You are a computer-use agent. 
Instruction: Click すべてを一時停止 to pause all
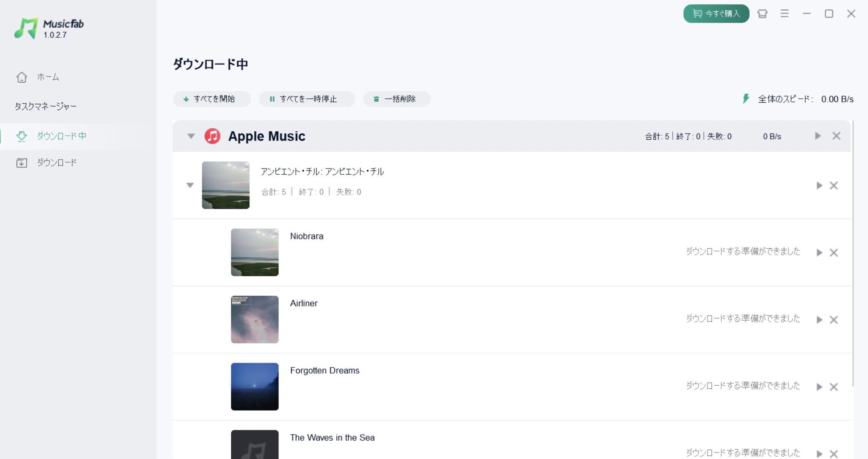pyautogui.click(x=307, y=99)
